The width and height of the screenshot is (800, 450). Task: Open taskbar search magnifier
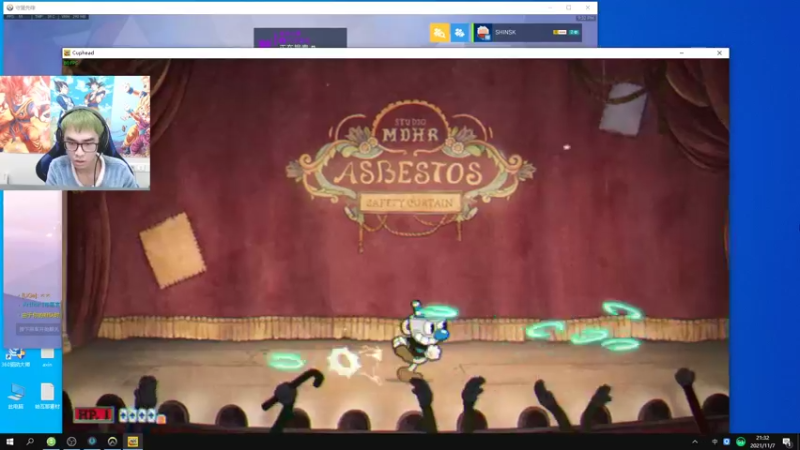(30, 442)
